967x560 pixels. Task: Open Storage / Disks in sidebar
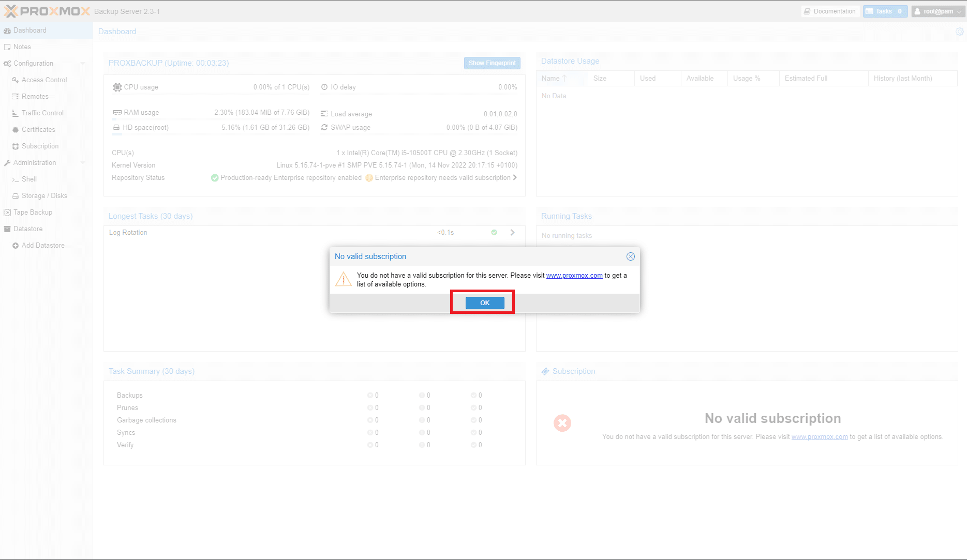pyautogui.click(x=46, y=196)
